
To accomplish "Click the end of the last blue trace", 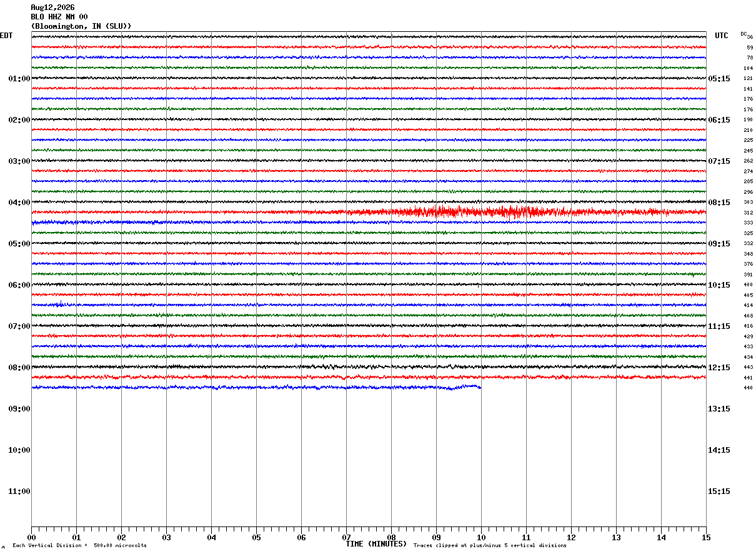I will point(480,386).
